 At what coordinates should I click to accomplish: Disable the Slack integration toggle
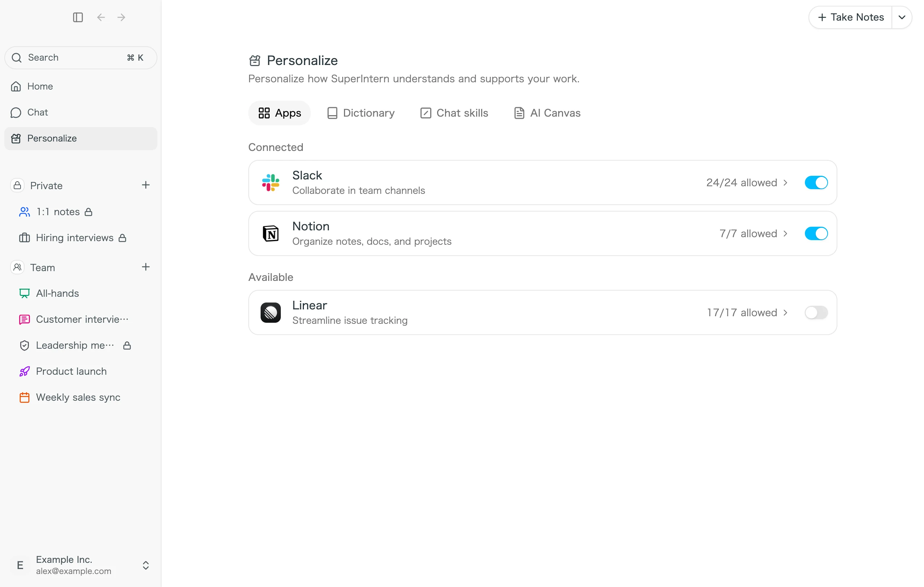[x=816, y=182]
